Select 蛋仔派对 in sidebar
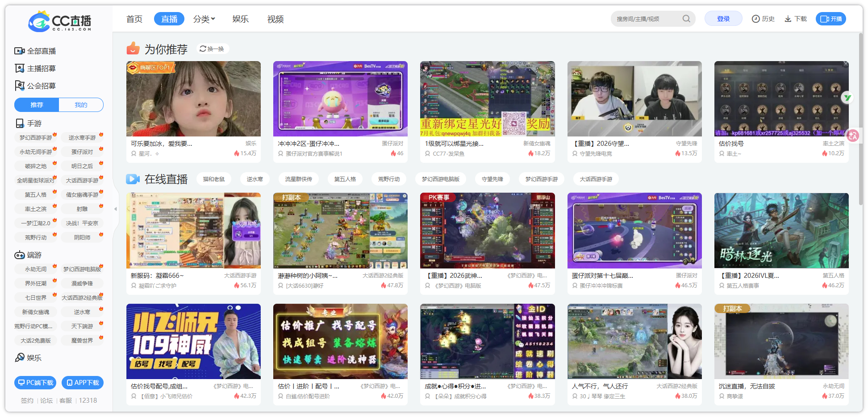 [x=82, y=152]
